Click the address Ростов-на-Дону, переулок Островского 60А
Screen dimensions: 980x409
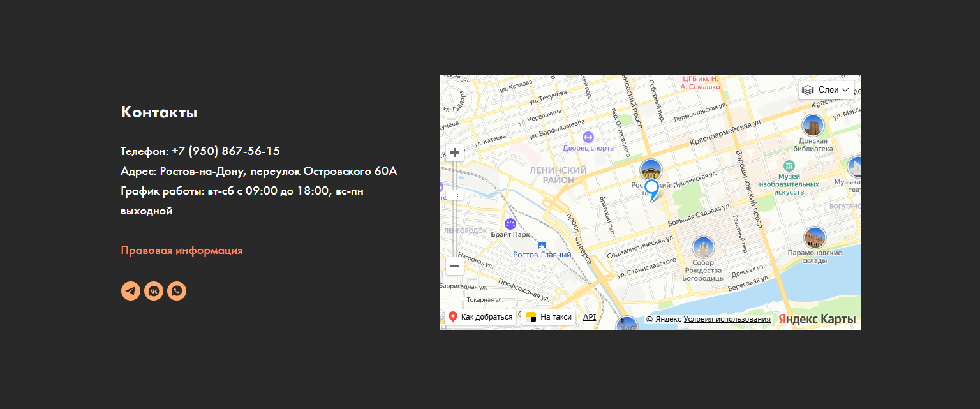coord(278,171)
